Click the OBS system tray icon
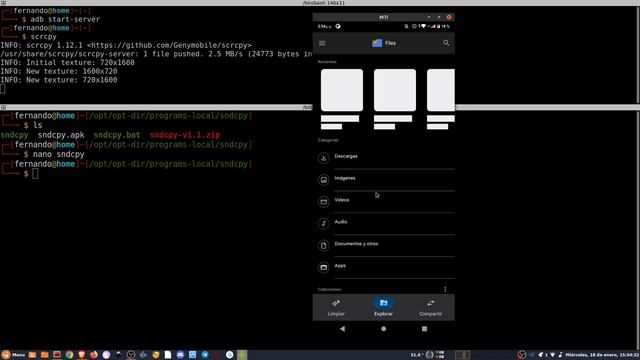Image resolution: width=640 pixels, height=360 pixels. (x=522, y=355)
